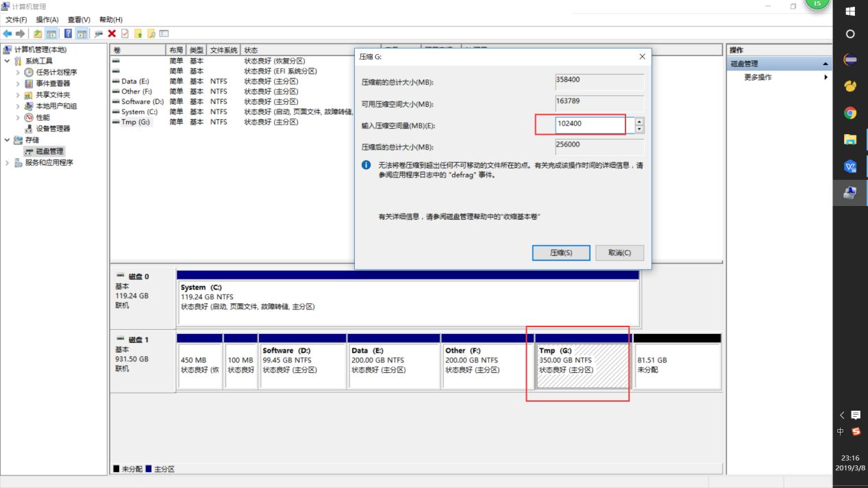Expand the 事件查看器 tree node
The width and height of the screenshot is (868, 488).
pyautogui.click(x=18, y=83)
